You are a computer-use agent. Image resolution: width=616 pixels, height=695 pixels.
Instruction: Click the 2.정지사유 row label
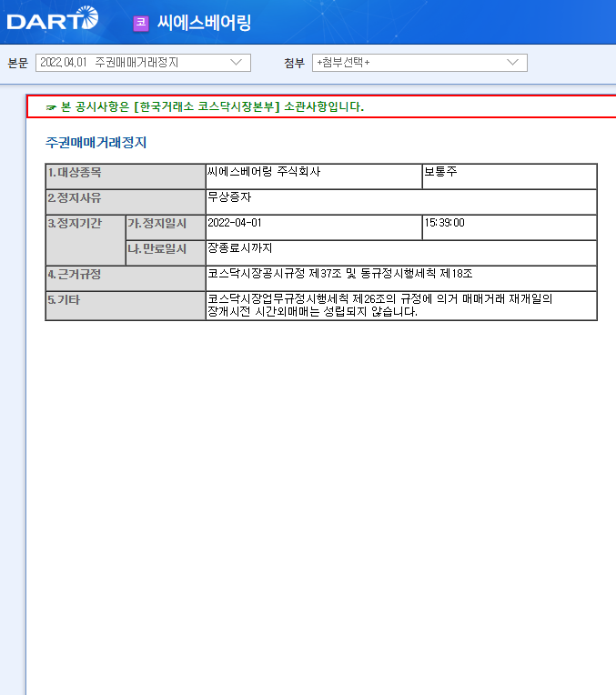126,202
